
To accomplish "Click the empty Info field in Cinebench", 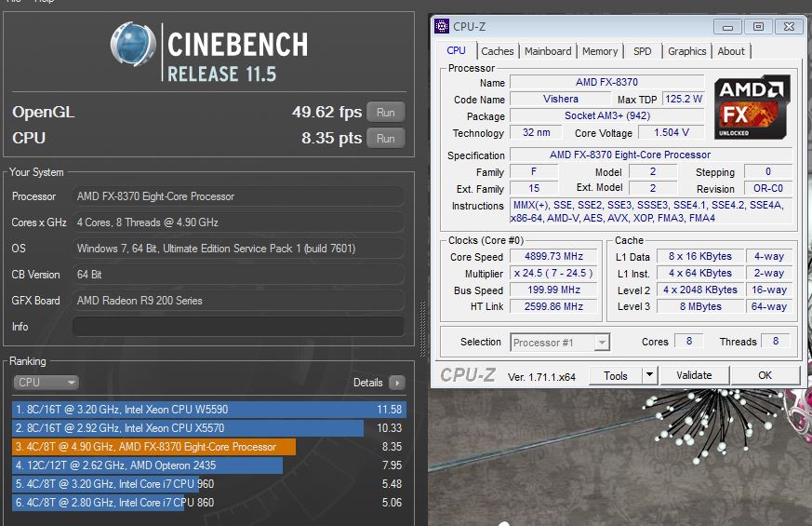I will coord(238,327).
